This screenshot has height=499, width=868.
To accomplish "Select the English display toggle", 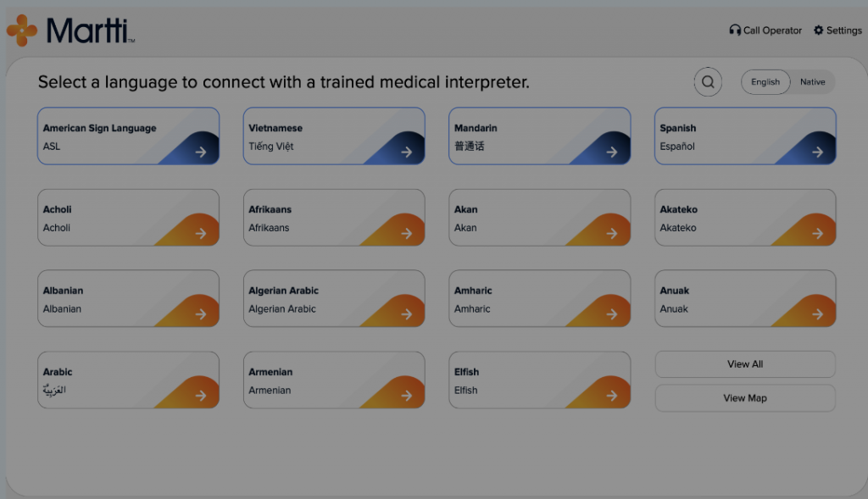I will (765, 82).
